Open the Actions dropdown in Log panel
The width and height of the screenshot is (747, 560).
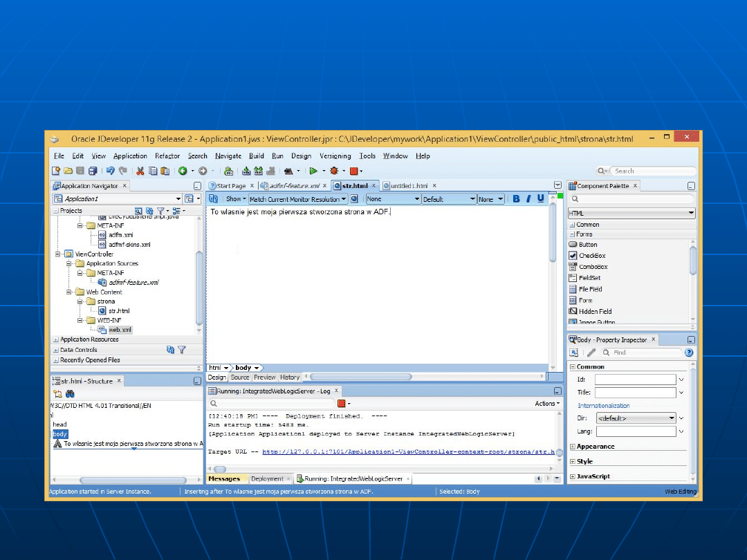tap(547, 403)
